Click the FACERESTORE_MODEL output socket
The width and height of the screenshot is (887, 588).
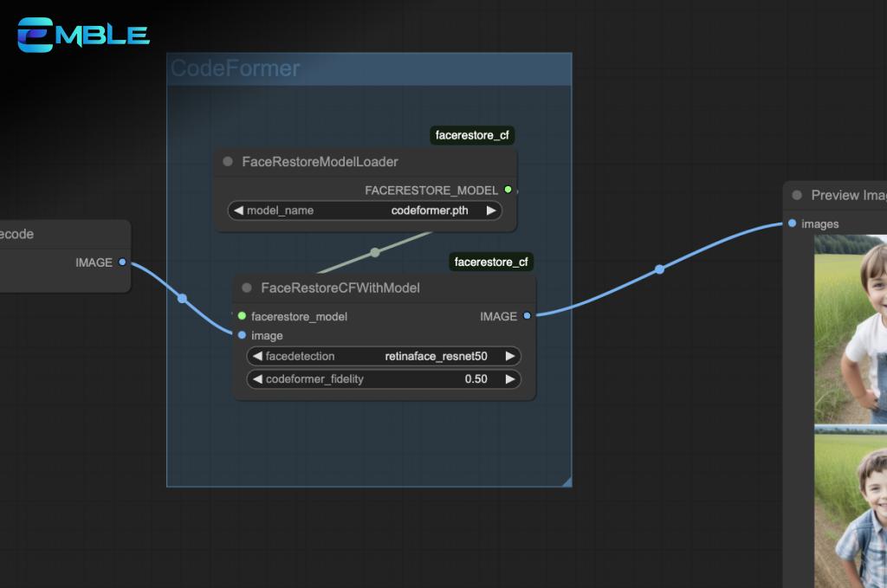[x=508, y=190]
